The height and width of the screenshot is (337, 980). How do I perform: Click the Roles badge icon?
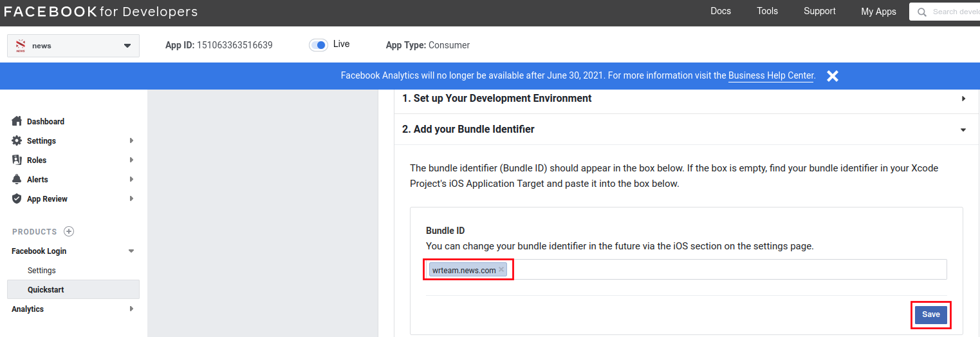pyautogui.click(x=17, y=160)
